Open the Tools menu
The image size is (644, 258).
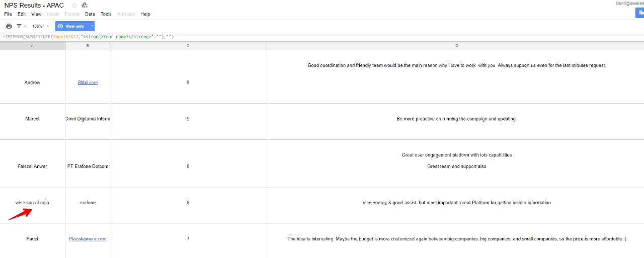[106, 14]
